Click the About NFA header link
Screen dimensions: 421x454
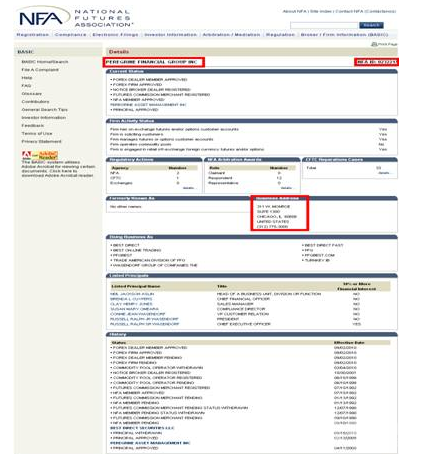294,11
